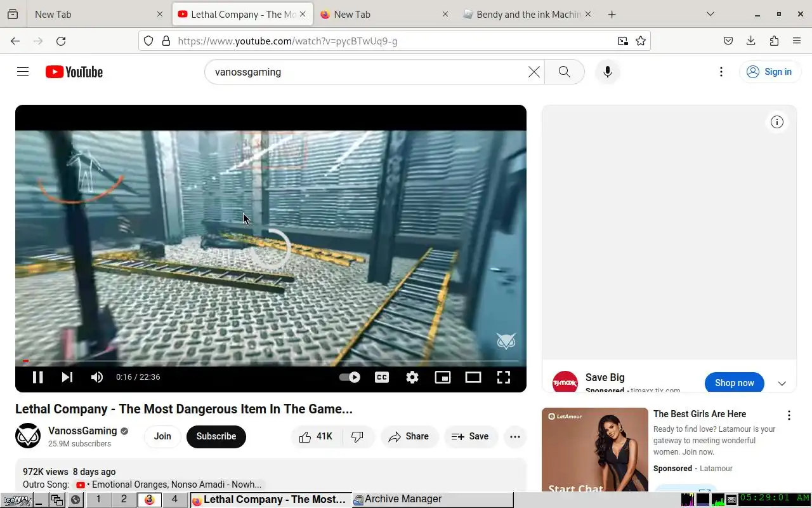The image size is (812, 508).
Task: Dislike the video with thumbs-down
Action: (358, 436)
